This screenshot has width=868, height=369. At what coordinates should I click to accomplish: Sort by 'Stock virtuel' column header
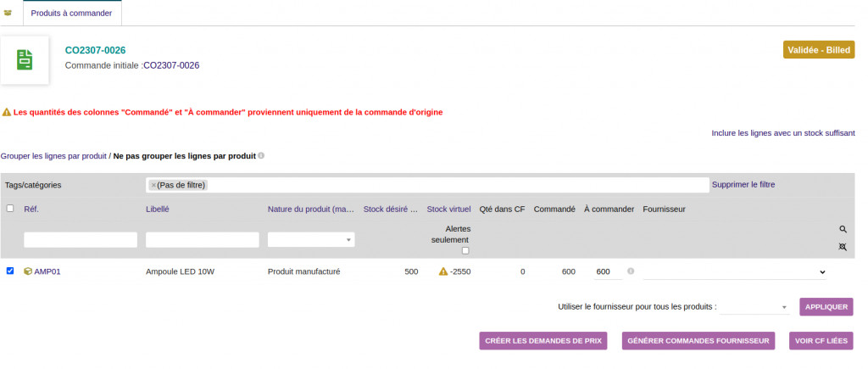(448, 209)
